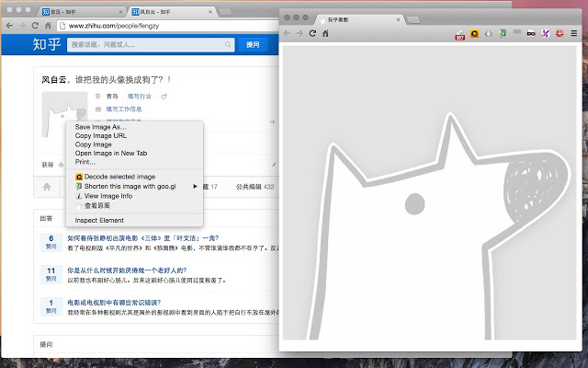The height and width of the screenshot is (368, 588).
Task: Open question about 三体 叶文洁 film role
Action: pyautogui.click(x=143, y=238)
